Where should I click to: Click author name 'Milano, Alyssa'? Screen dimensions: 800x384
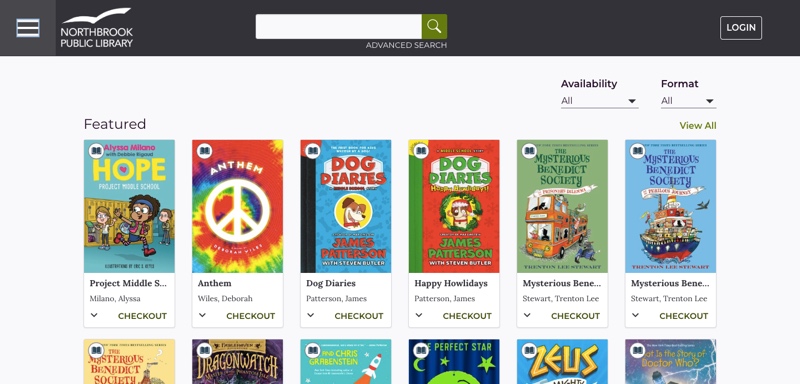[x=115, y=298]
